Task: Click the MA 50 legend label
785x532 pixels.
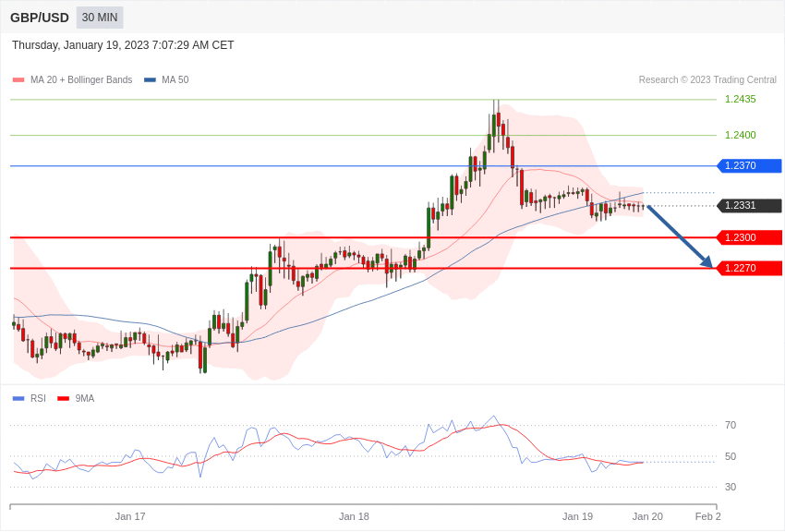Action: 175,79
